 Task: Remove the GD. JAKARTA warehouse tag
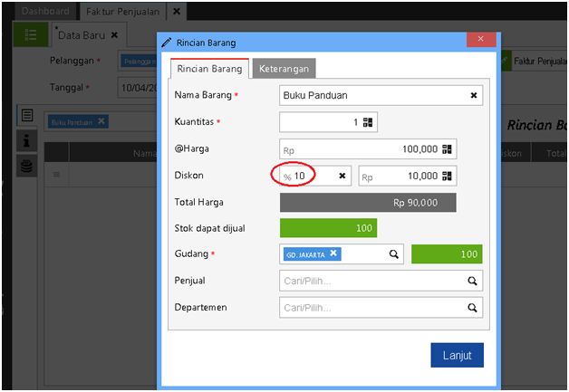click(x=333, y=253)
